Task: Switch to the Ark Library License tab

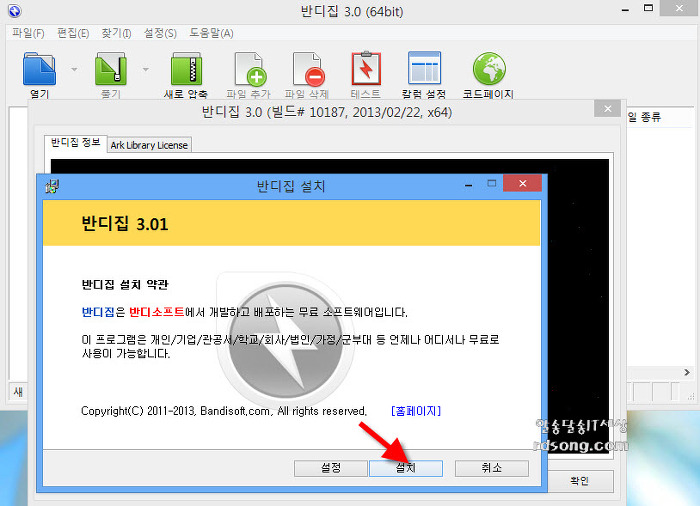Action: pyautogui.click(x=149, y=145)
